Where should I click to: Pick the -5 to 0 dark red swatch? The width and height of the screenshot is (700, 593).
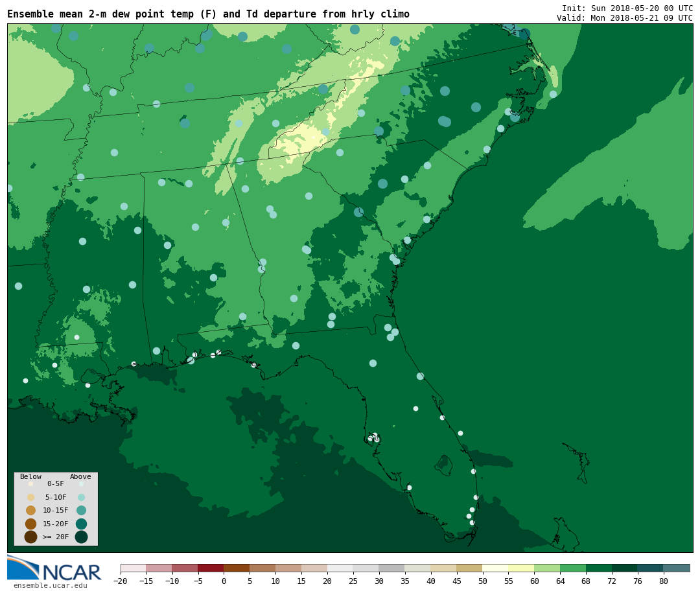coord(211,568)
